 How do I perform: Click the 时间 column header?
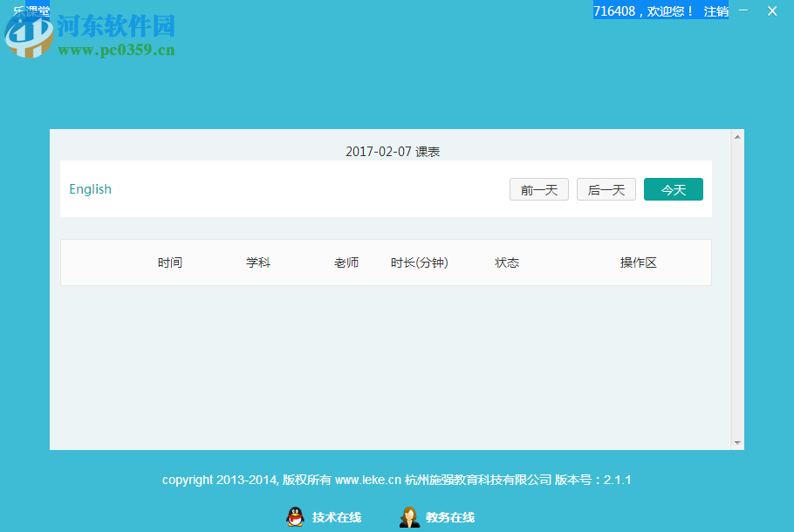click(169, 263)
